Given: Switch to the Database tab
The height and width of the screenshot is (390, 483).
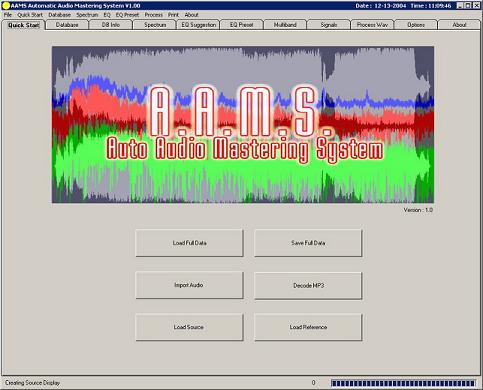Looking at the screenshot, I should point(67,25).
